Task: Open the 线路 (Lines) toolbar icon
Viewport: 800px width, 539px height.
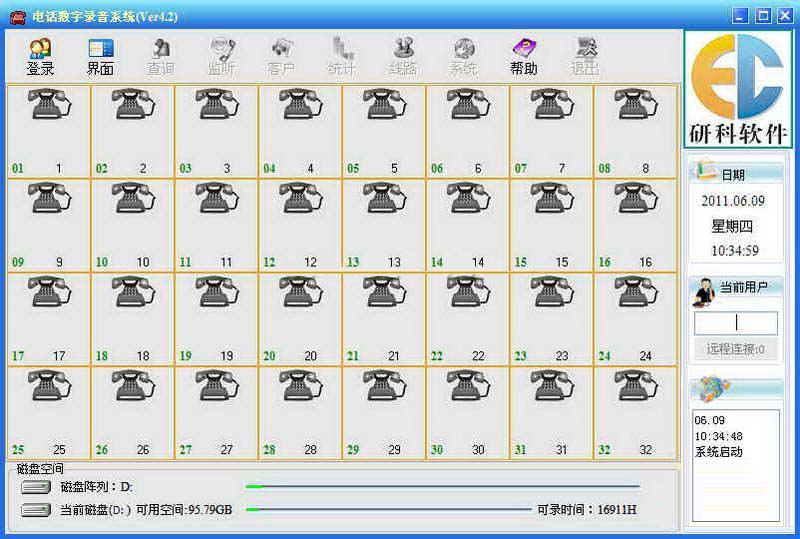Action: [x=403, y=57]
